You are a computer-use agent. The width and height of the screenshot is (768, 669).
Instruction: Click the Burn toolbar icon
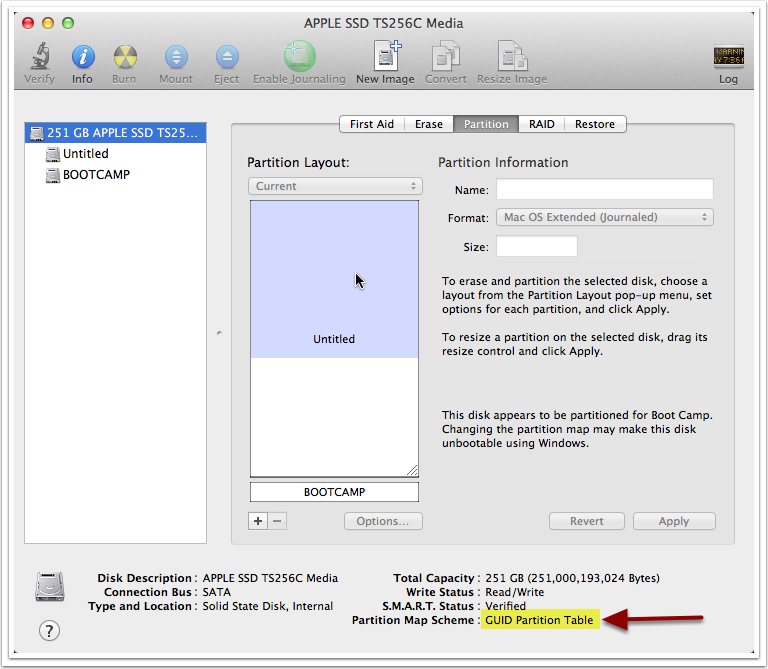point(124,57)
